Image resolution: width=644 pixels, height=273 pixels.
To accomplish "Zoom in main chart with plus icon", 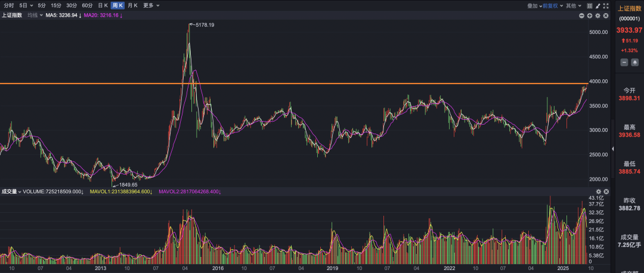I will 590,15.
